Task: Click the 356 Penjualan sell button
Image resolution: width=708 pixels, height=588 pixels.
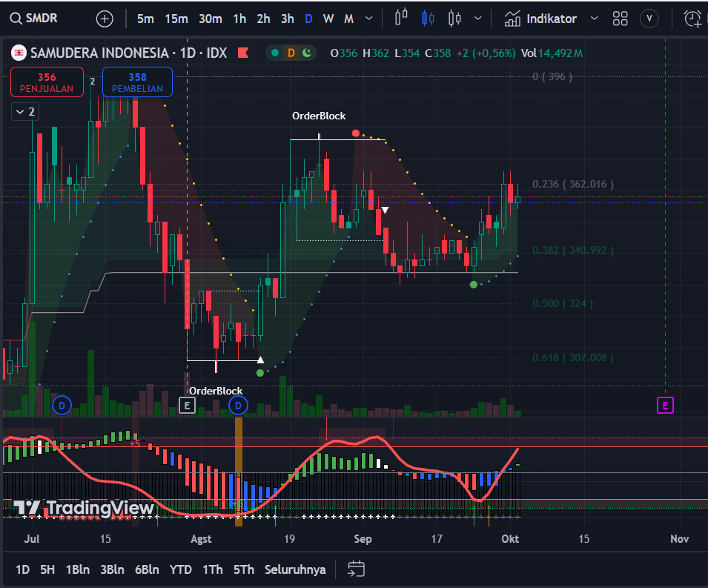Action: point(47,82)
